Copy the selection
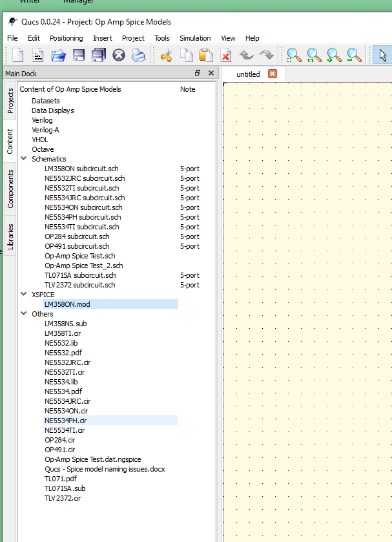 (187, 56)
